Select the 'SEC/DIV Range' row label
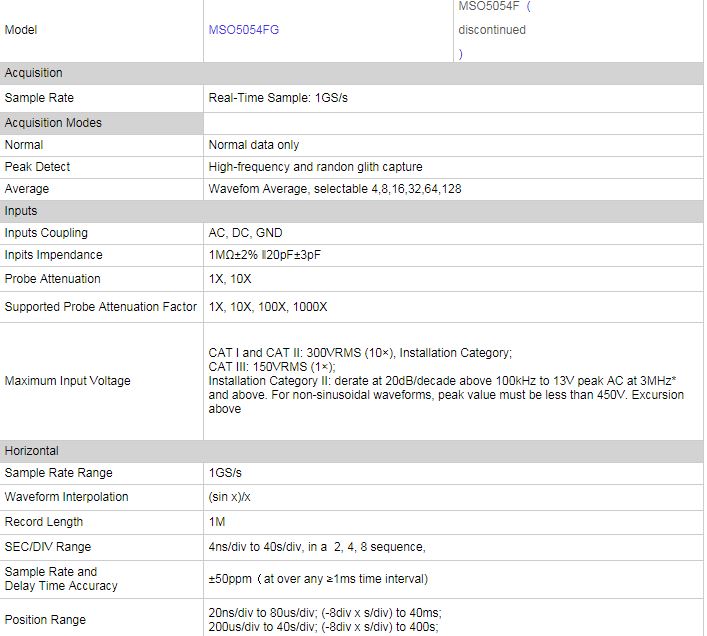Screen dimensions: 707x636 click(48, 547)
